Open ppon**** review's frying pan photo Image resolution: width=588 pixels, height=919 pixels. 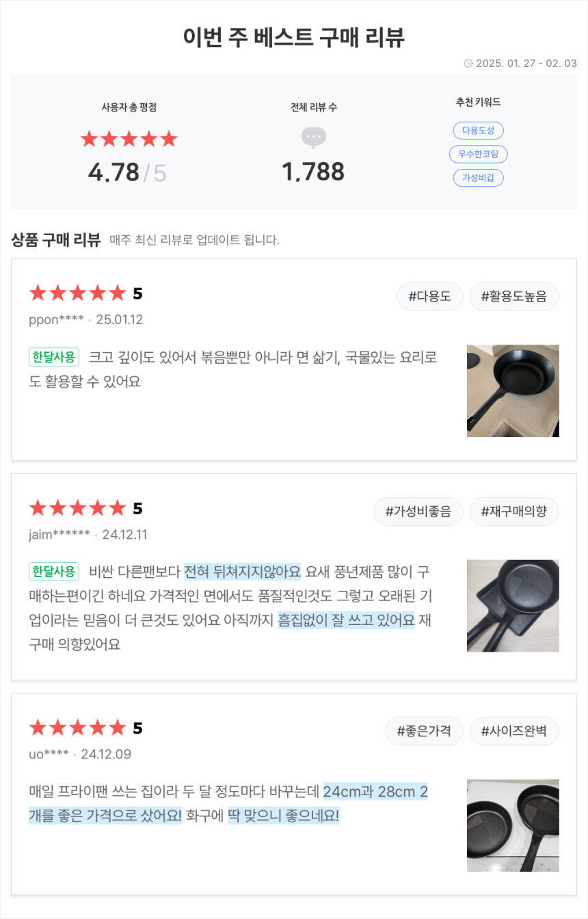pyautogui.click(x=513, y=390)
